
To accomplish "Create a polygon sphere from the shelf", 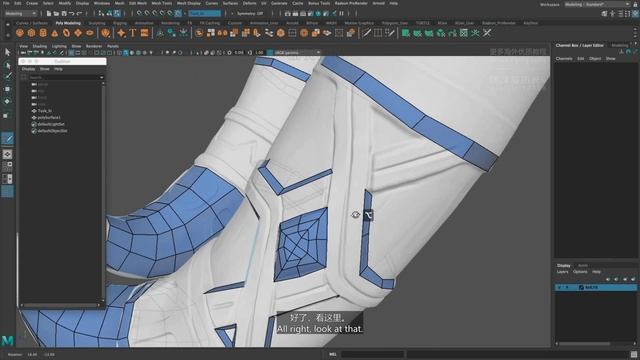I will [20, 33].
